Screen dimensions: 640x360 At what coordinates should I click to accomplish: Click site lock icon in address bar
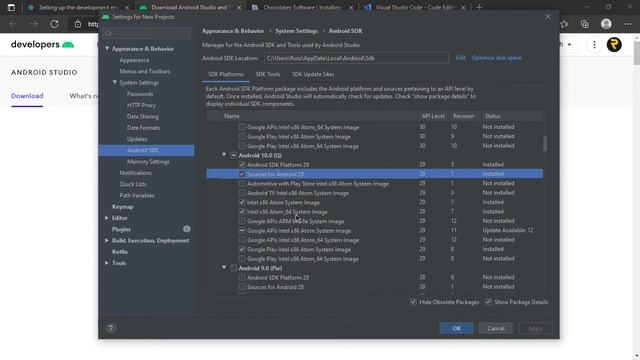click(x=78, y=24)
